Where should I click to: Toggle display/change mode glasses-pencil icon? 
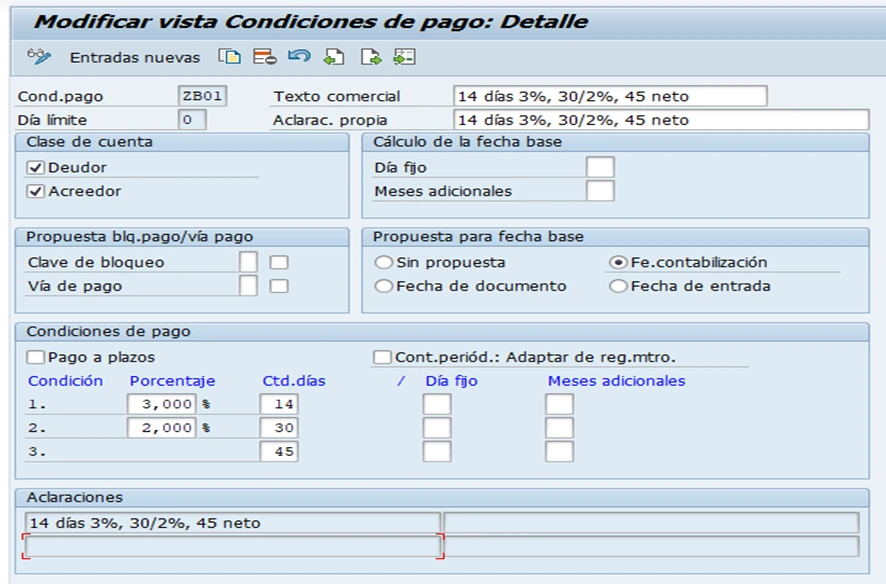39,57
